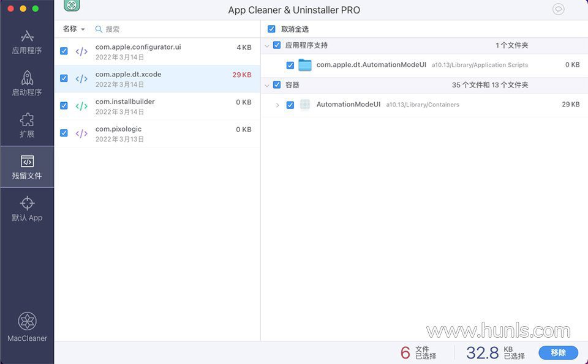Select the com.pixologic list entry
Image resolution: width=588 pixels, height=364 pixels.
pyautogui.click(x=157, y=134)
